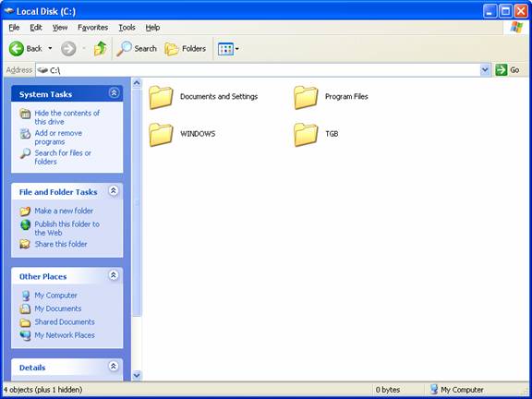Viewport: 532px width, 399px height.
Task: Toggle the Folders pane button
Action: (186, 49)
